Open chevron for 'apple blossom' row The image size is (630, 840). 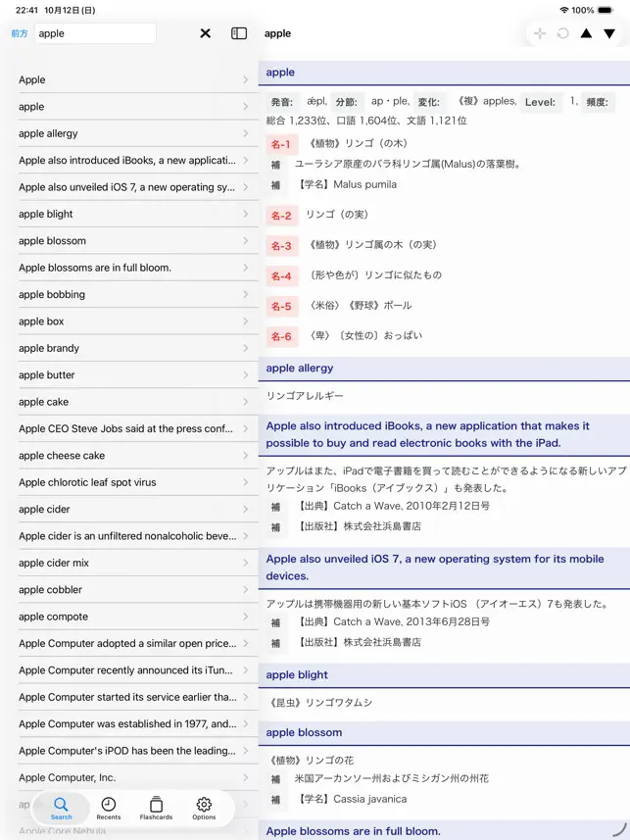pos(245,240)
